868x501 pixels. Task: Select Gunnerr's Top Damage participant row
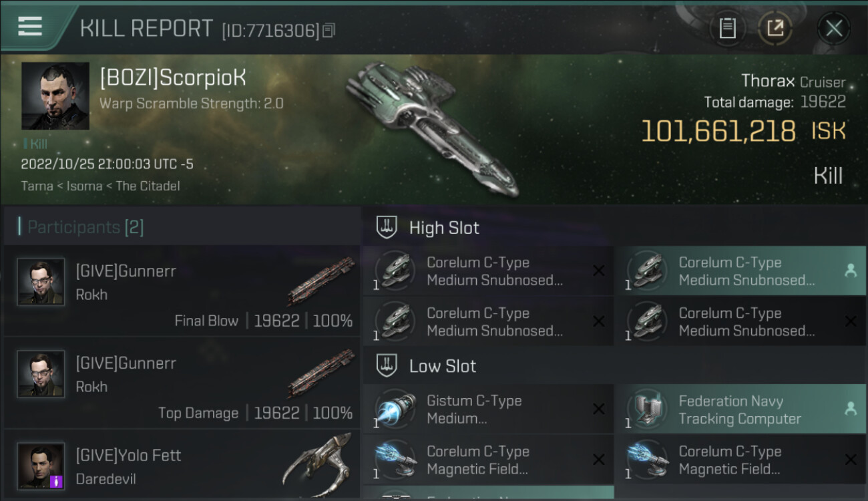pos(182,383)
